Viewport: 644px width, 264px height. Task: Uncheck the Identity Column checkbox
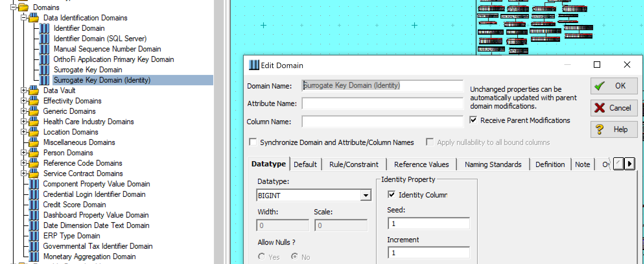click(x=392, y=195)
